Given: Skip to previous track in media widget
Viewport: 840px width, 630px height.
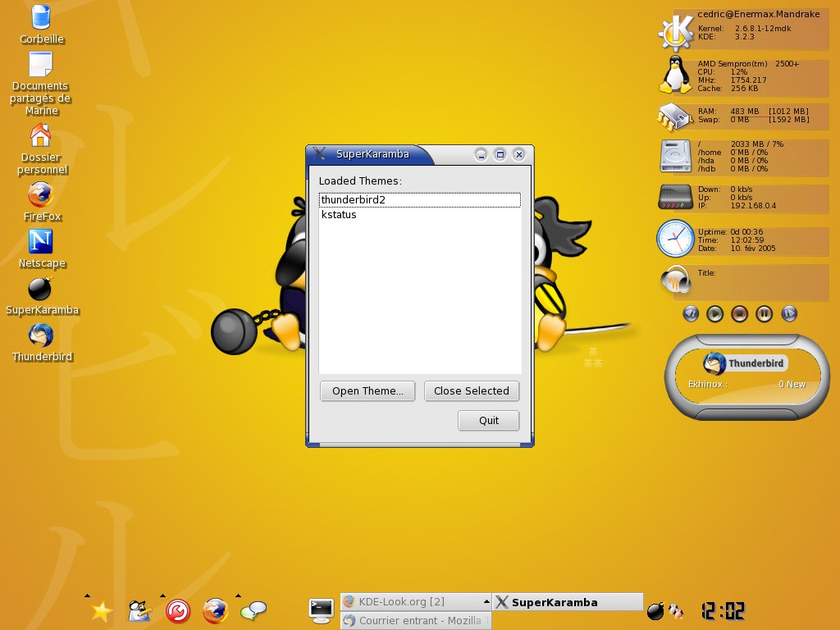Looking at the screenshot, I should [691, 313].
